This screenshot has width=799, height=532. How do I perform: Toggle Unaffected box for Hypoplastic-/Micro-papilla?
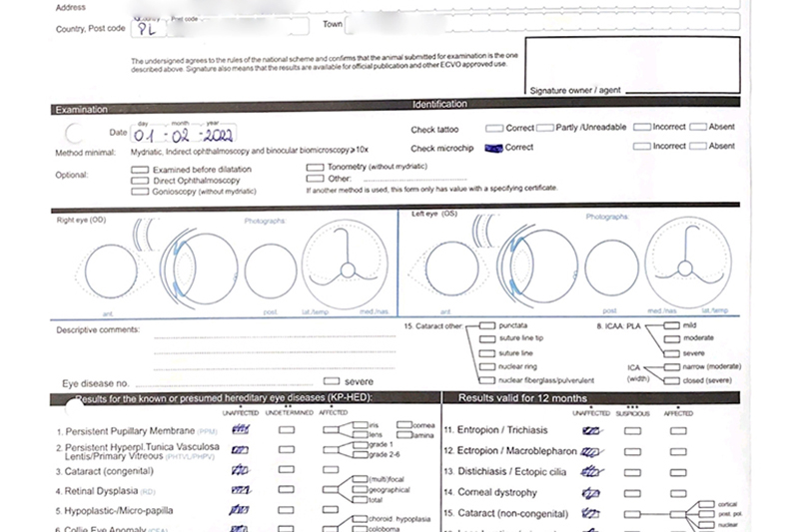pyautogui.click(x=240, y=510)
